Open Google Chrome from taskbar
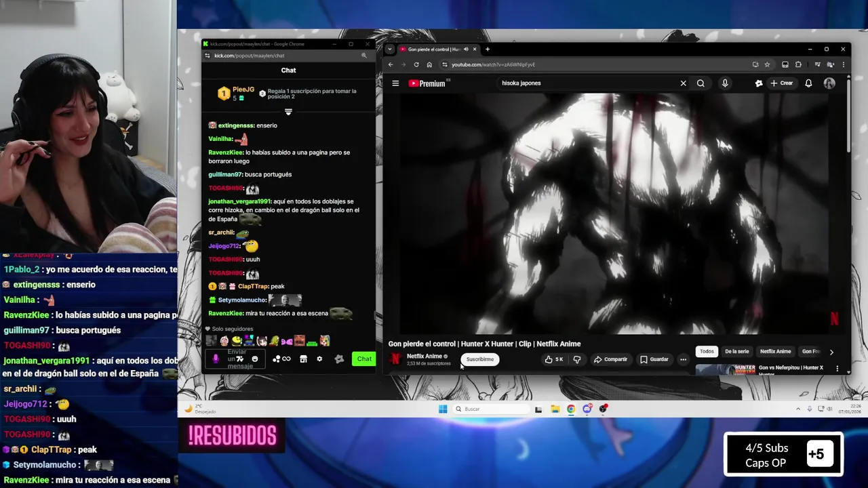868x488 pixels. 571,409
